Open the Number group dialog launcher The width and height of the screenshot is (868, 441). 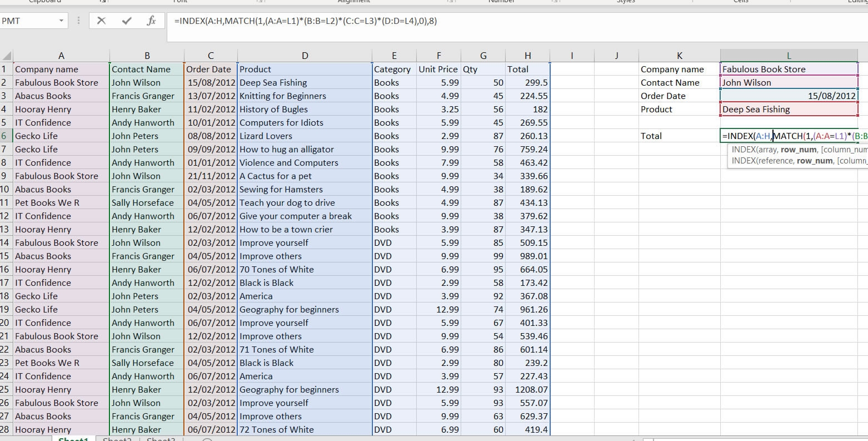coord(553,2)
